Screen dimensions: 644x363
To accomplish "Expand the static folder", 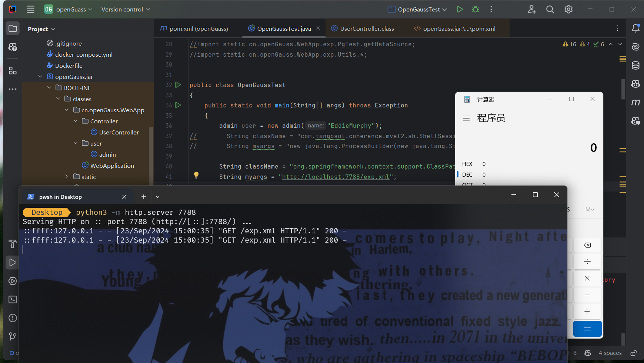I will coord(67,177).
